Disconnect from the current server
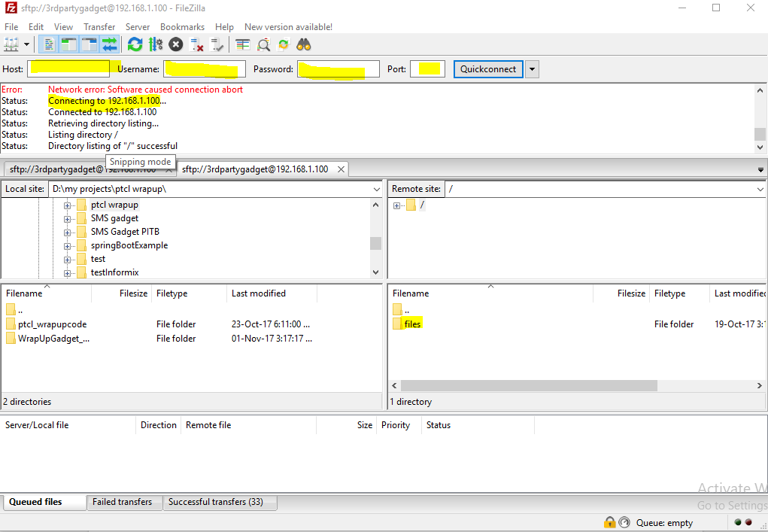 [197, 44]
